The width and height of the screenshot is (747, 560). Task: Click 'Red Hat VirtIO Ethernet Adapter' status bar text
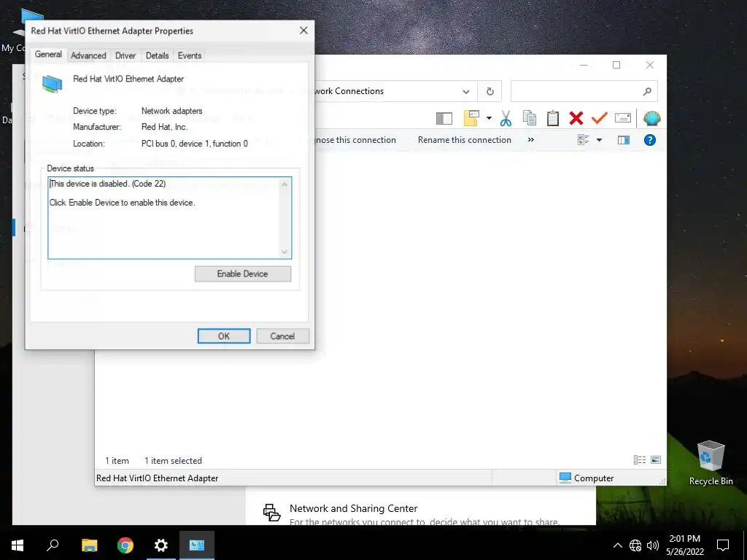[x=158, y=478]
